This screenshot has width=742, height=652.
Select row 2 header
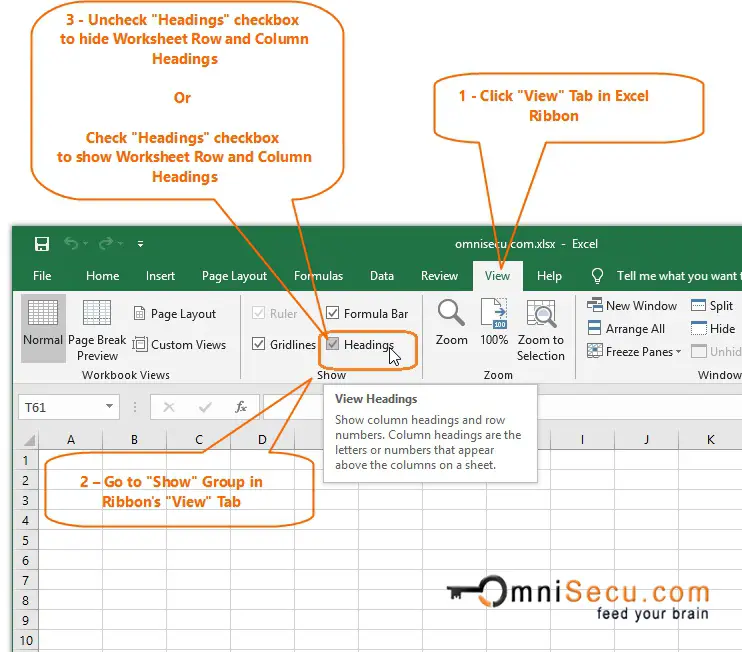(26, 480)
